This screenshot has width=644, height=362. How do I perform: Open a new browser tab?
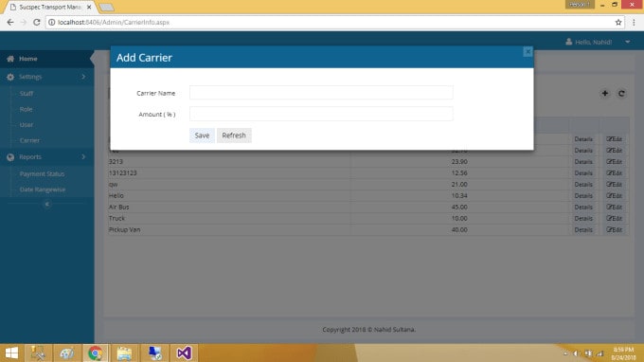(x=106, y=7)
